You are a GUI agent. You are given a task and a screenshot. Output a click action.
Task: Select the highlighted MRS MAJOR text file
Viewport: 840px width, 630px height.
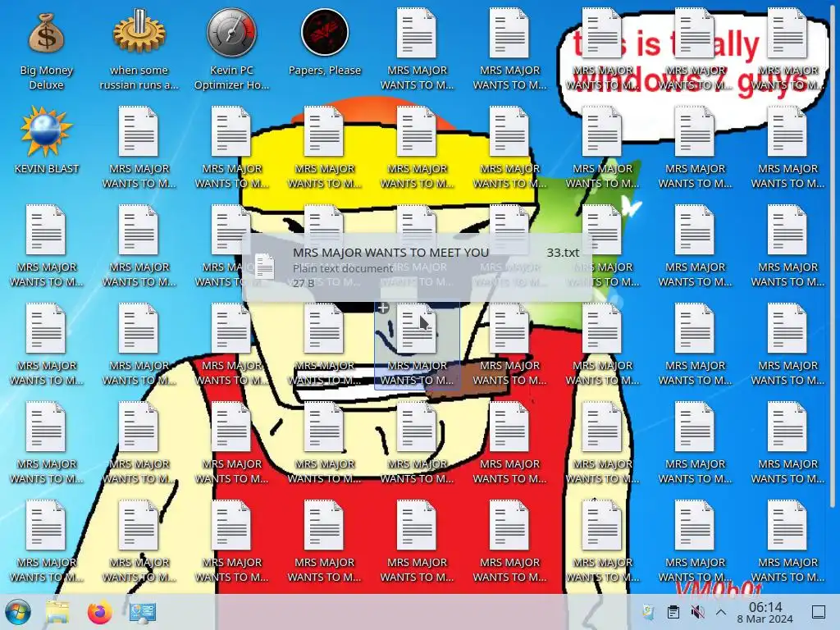tap(417, 345)
